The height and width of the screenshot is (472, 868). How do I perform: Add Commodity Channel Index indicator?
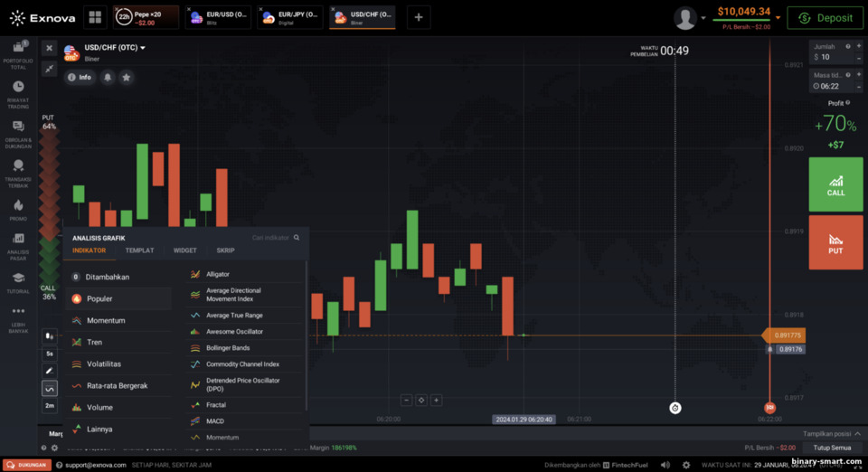245,364
